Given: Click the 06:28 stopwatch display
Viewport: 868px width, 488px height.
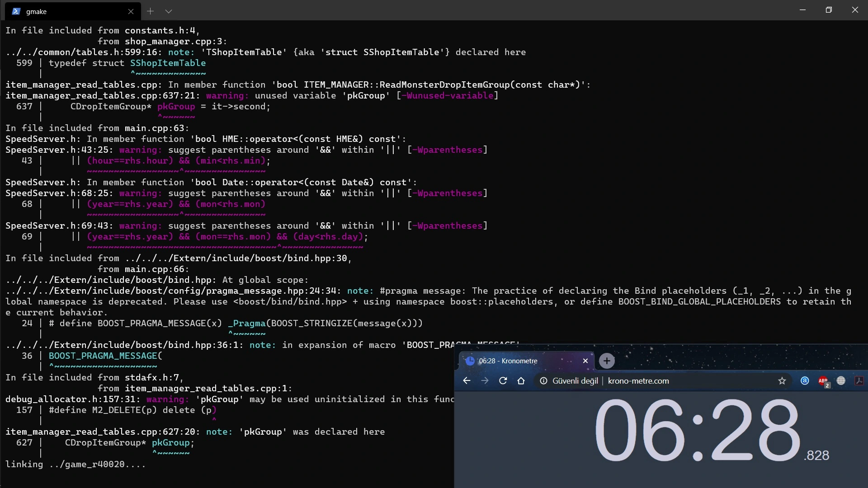Looking at the screenshot, I should pyautogui.click(x=697, y=430).
